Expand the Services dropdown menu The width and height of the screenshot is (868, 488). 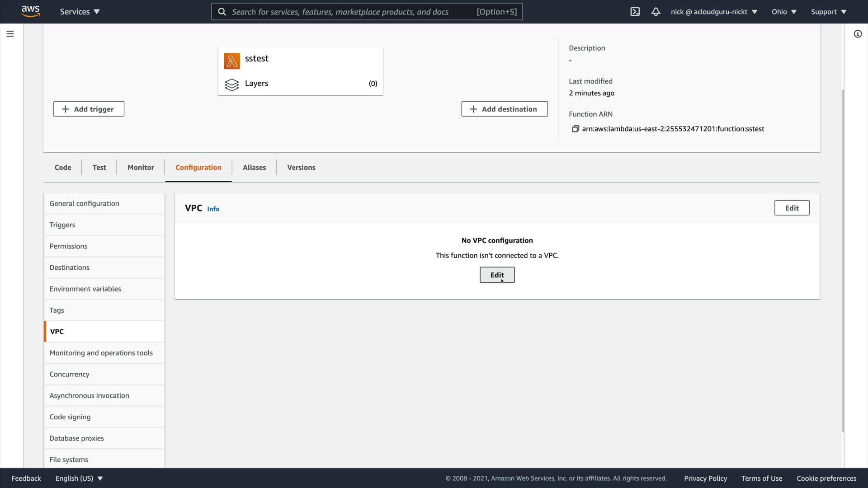pos(80,12)
